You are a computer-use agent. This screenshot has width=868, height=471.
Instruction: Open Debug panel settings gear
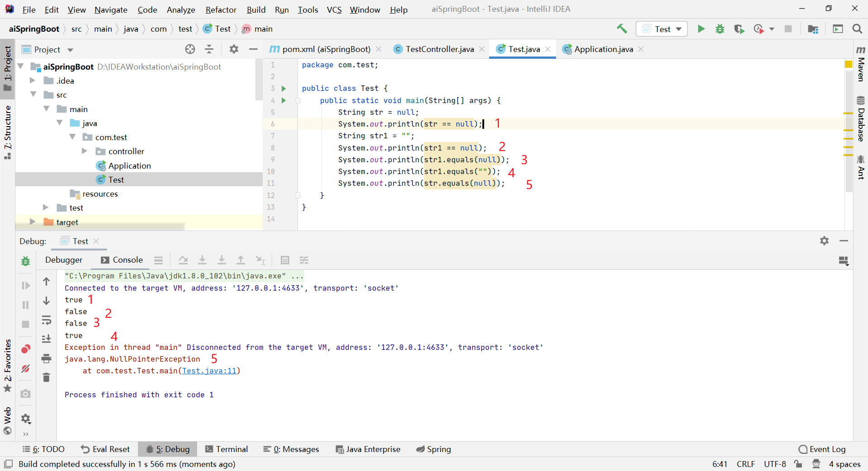point(825,241)
